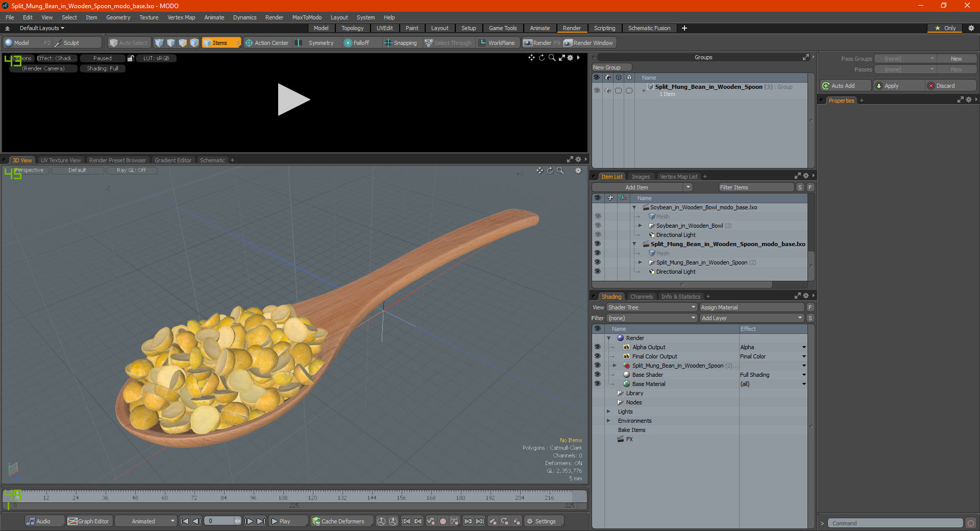
Task: Select the Vertices selection mode cube icon
Action: click(x=159, y=43)
